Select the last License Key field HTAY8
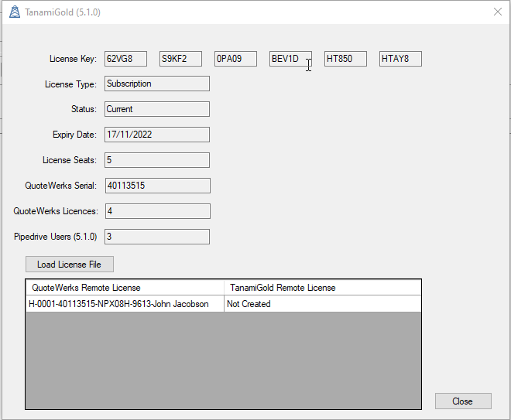 [x=400, y=59]
